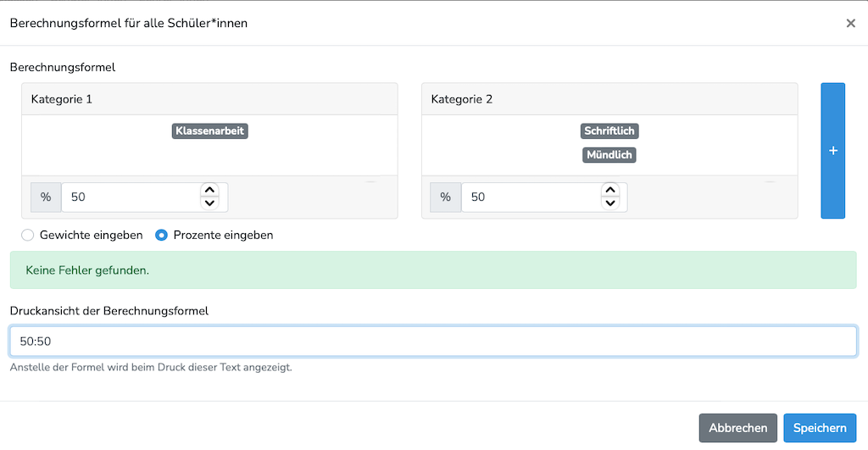868x450 pixels.
Task: Click the Druckansicht der Berechnungsformel text field
Action: coord(433,341)
